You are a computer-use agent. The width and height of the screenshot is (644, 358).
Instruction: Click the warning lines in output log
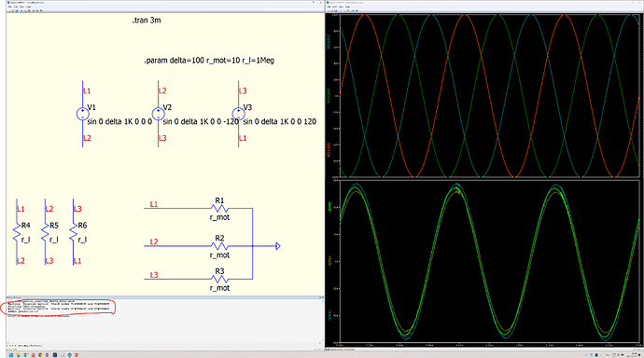[58, 307]
